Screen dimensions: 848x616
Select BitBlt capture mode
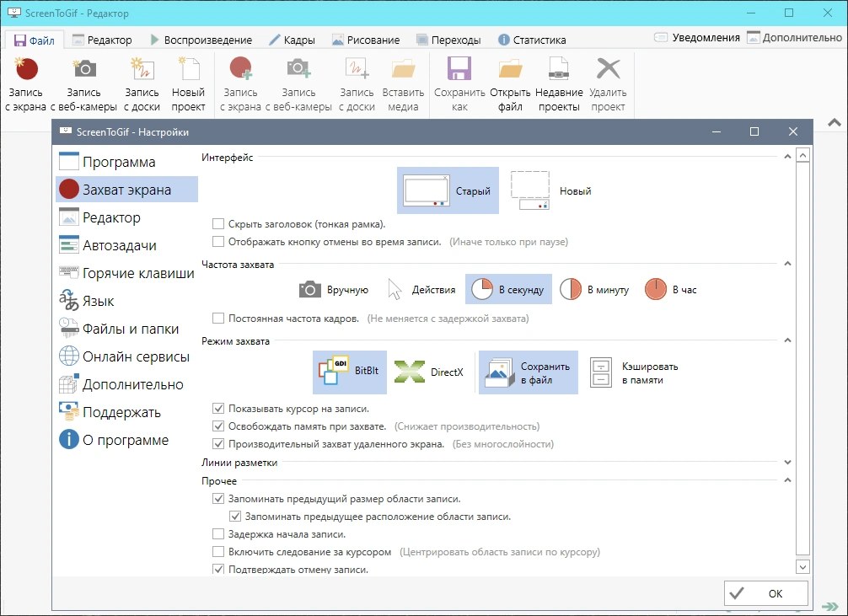point(349,372)
